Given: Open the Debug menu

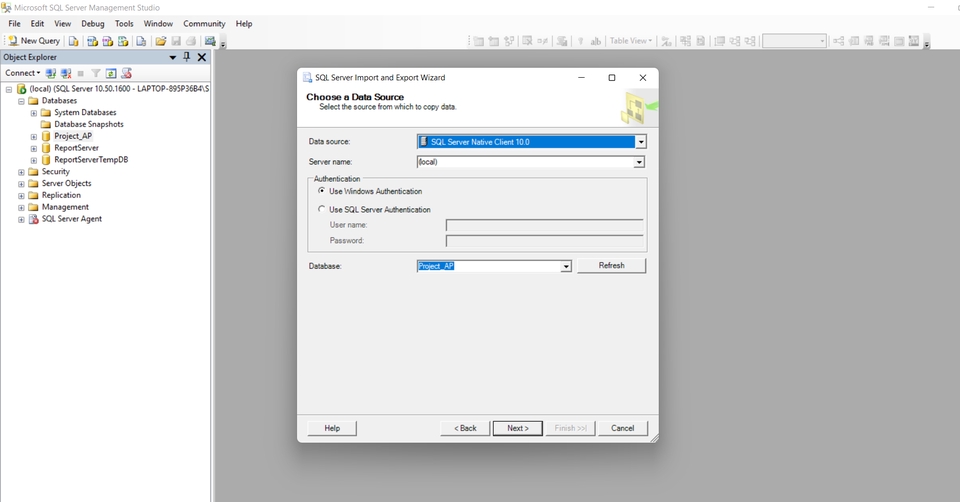Looking at the screenshot, I should pos(93,24).
